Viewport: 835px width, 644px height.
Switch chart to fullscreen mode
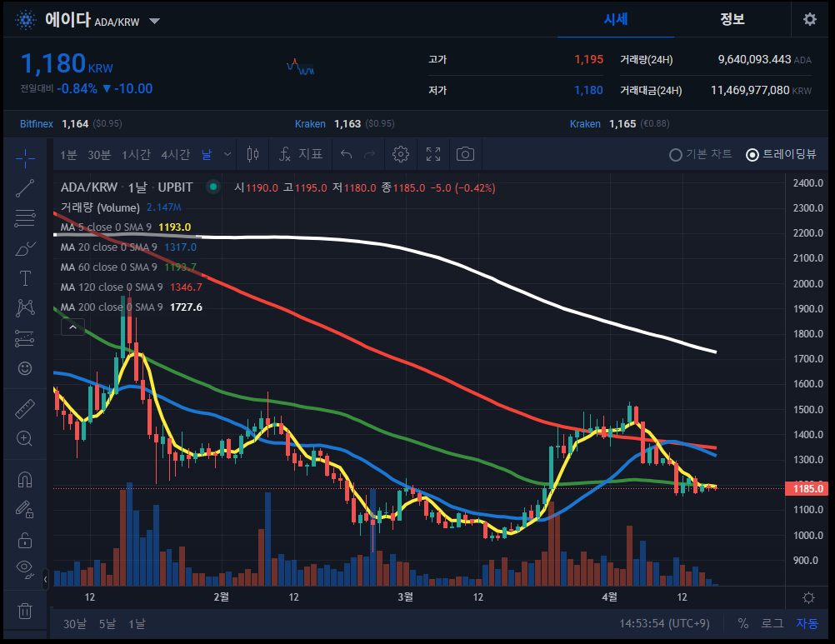(433, 154)
